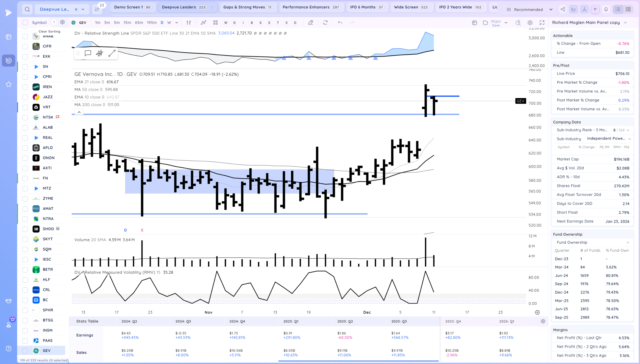Click Clear Sorting label
This screenshot has width=640, height=364.
click(x=49, y=31)
